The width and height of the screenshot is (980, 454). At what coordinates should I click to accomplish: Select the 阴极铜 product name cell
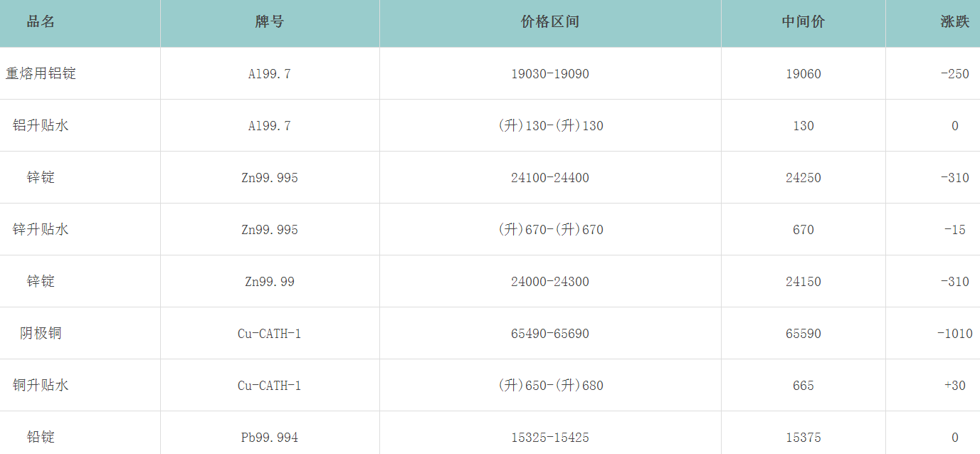pyautogui.click(x=41, y=334)
